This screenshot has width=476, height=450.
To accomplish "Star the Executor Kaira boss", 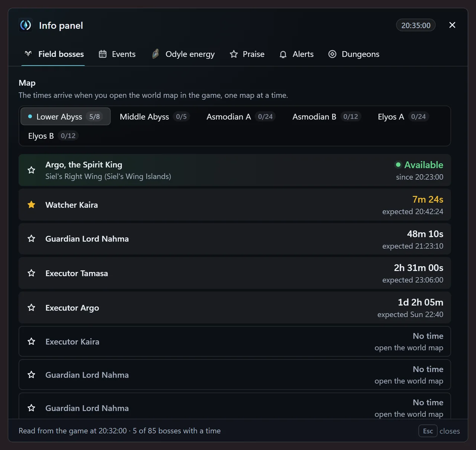I will coord(31,341).
